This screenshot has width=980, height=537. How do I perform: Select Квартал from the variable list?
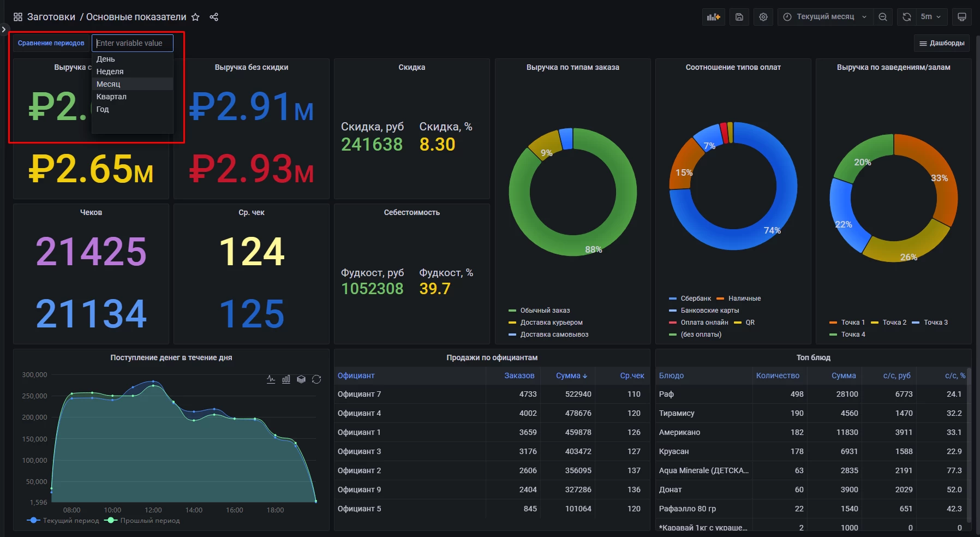pyautogui.click(x=111, y=97)
